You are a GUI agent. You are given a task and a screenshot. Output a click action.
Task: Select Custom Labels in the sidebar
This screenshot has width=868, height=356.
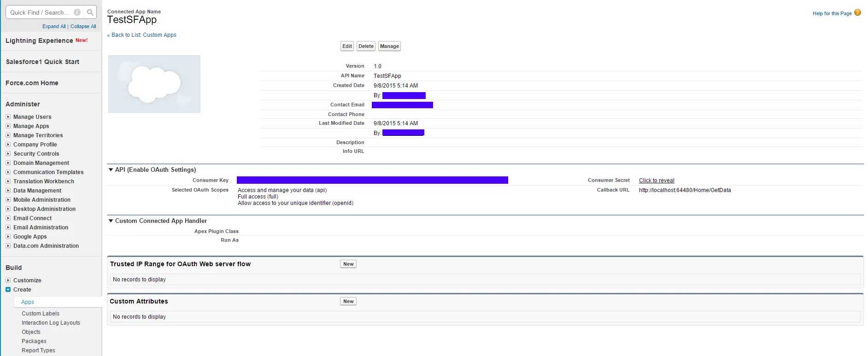[x=41, y=314]
